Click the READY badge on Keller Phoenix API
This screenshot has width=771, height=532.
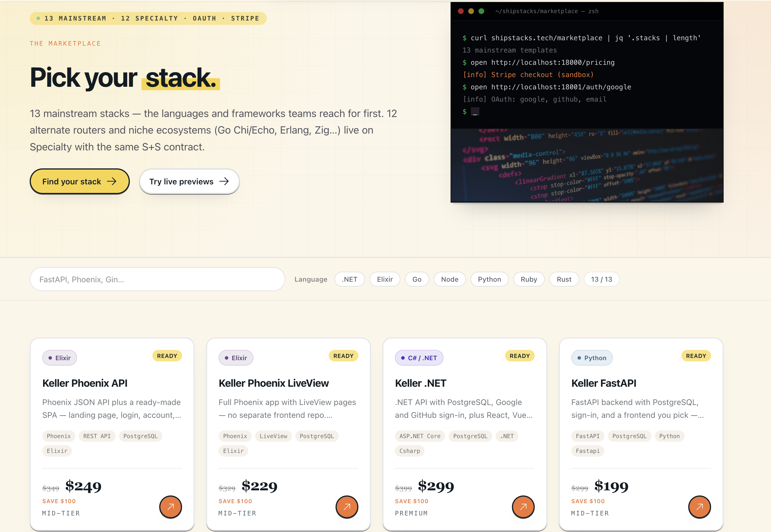(167, 356)
